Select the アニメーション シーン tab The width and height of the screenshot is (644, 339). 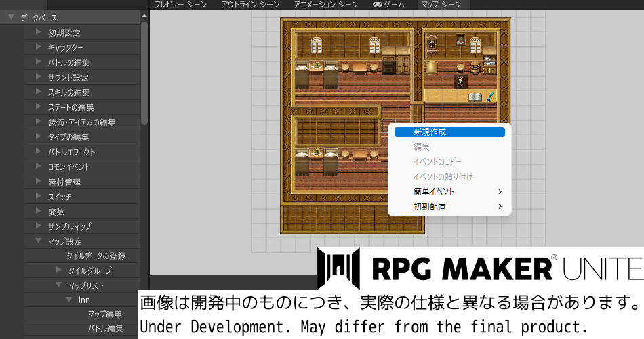click(325, 5)
